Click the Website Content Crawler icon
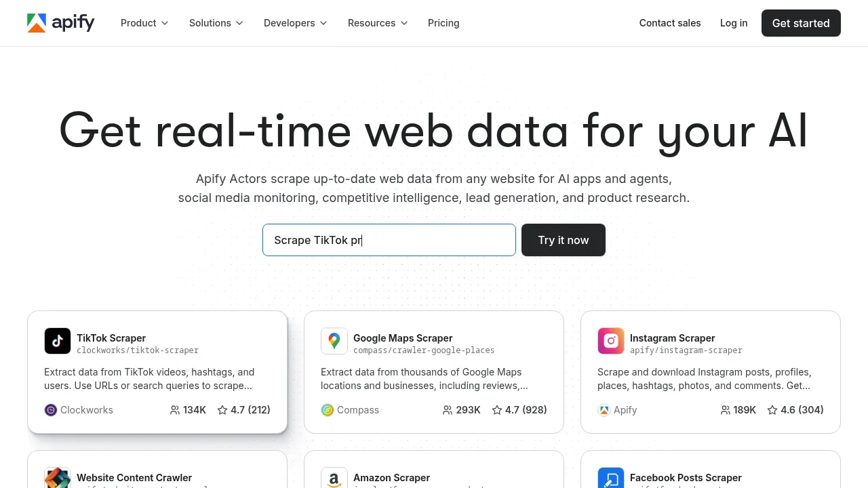 [58, 478]
